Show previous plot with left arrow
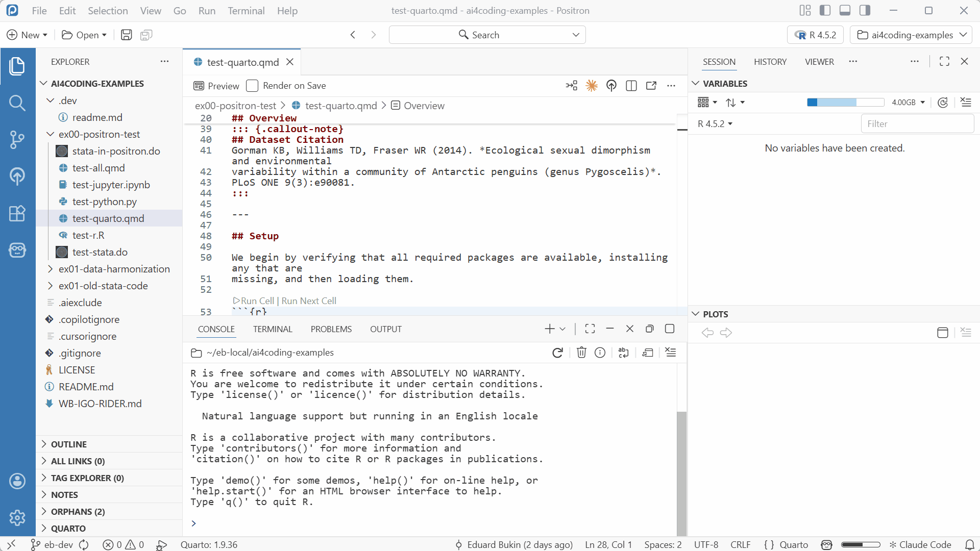 pos(707,333)
